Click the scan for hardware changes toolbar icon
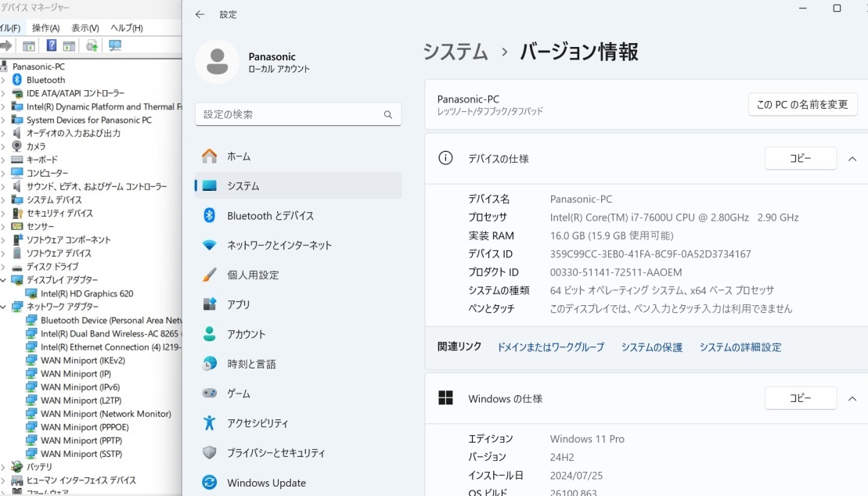 click(114, 45)
